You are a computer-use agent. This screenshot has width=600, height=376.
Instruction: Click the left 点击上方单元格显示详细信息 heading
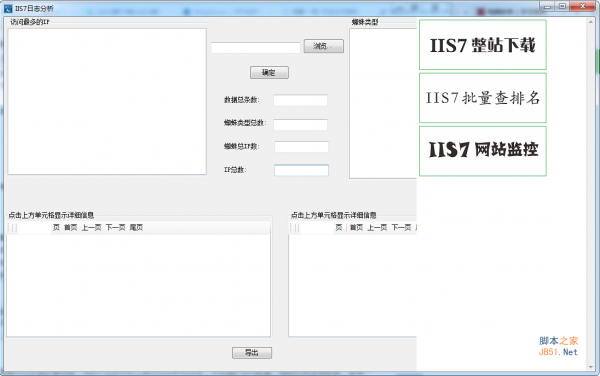click(x=51, y=215)
